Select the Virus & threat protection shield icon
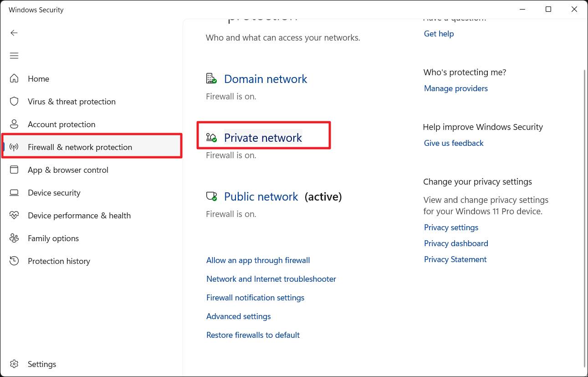Screen dimensions: 588x377 (x=14, y=101)
